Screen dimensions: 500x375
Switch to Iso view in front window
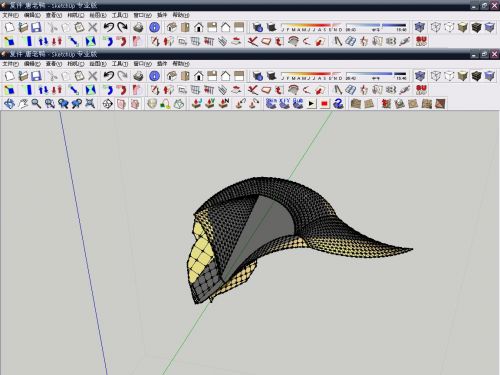pos(172,76)
